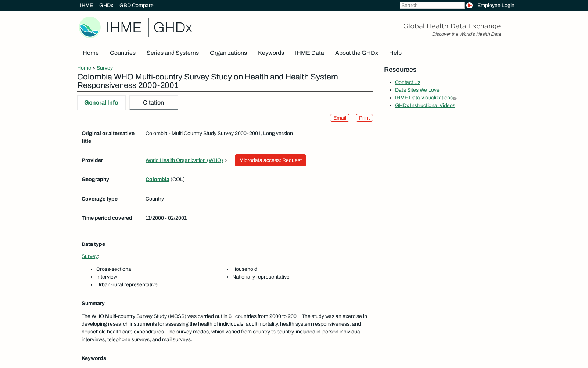The width and height of the screenshot is (588, 368).
Task: Click the GHDx wordmark in the header
Action: pos(173,28)
